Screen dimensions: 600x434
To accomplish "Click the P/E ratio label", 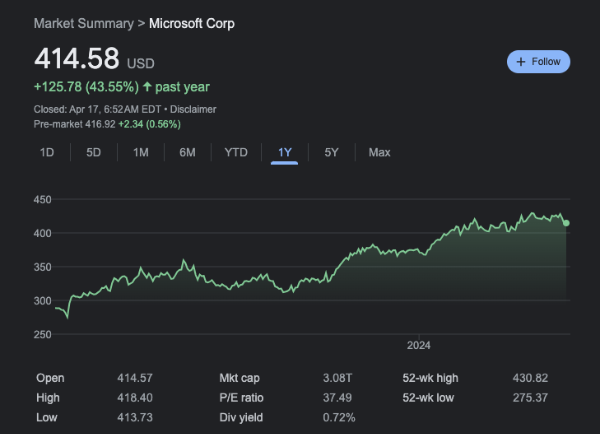I will pyautogui.click(x=241, y=398).
